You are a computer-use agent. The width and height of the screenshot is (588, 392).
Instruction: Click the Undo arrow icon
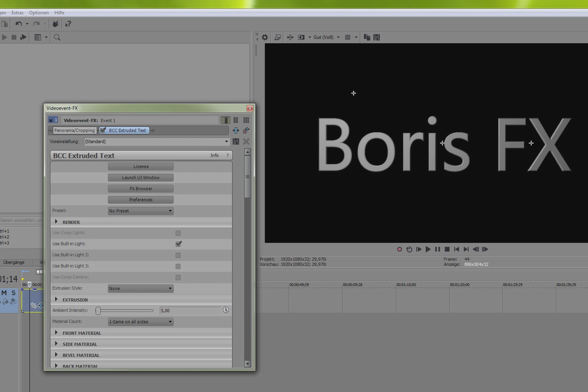(x=19, y=24)
